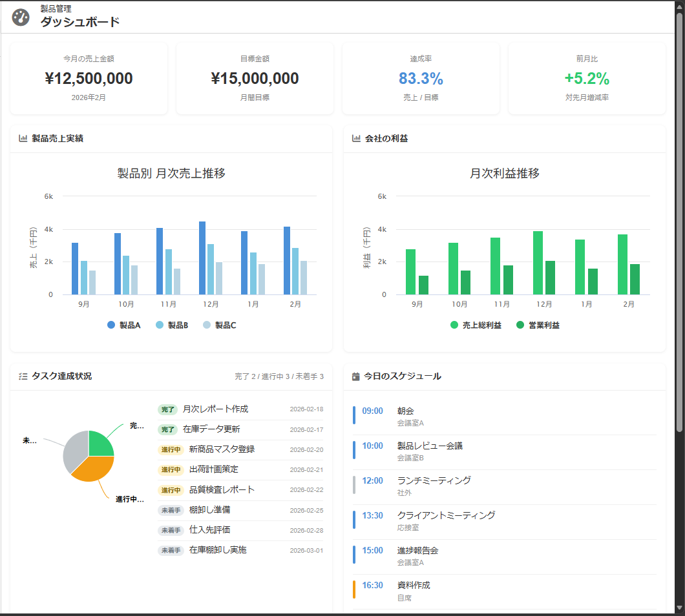Open 製品レビュー会議 schedule entry

pos(505,451)
